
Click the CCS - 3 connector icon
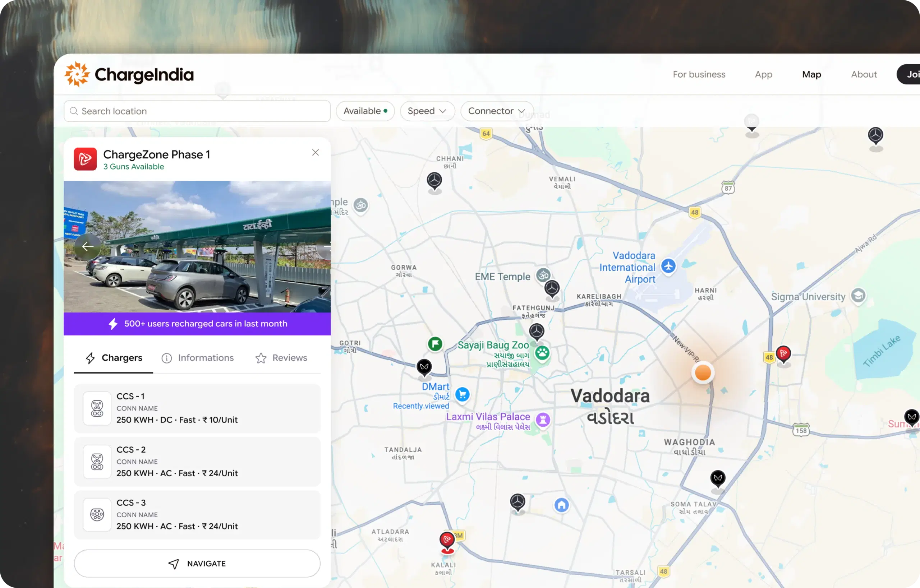click(x=97, y=515)
